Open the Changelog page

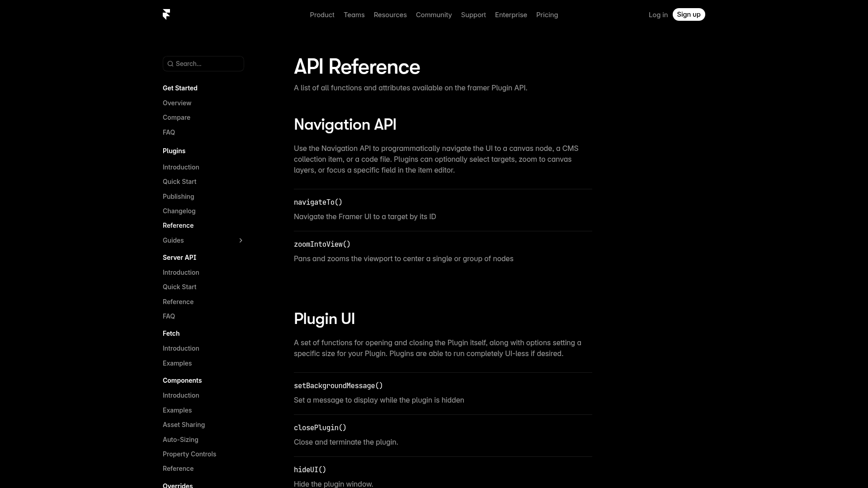[179, 211]
